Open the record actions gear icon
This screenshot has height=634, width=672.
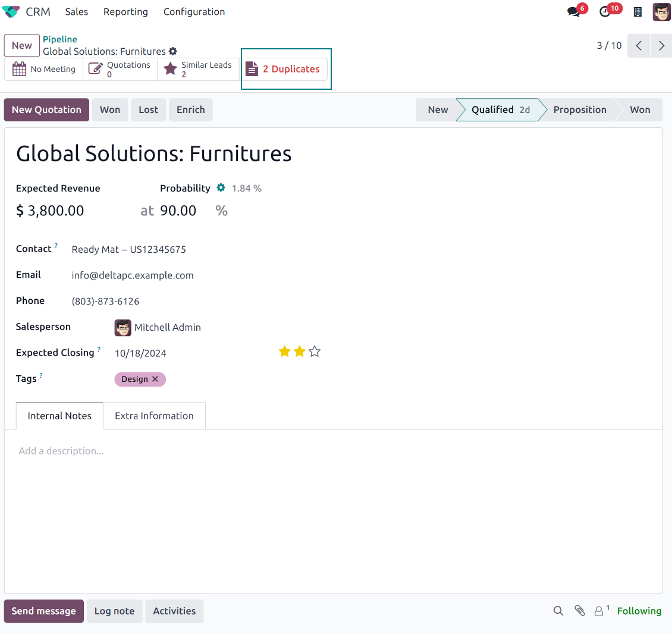click(173, 52)
